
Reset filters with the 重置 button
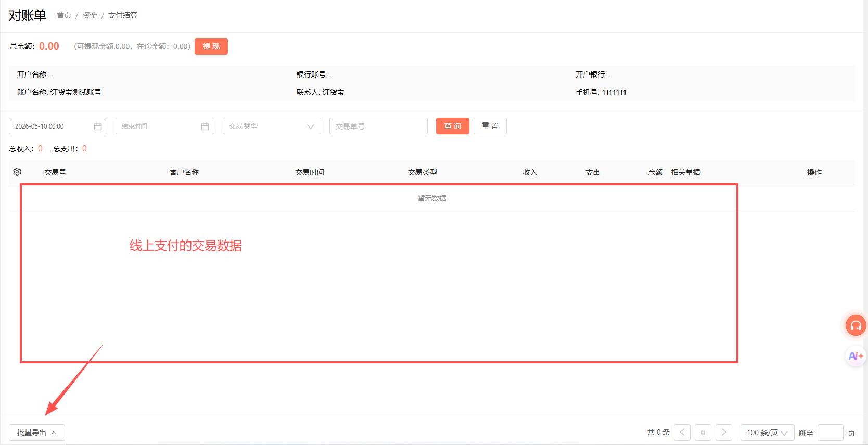(490, 126)
